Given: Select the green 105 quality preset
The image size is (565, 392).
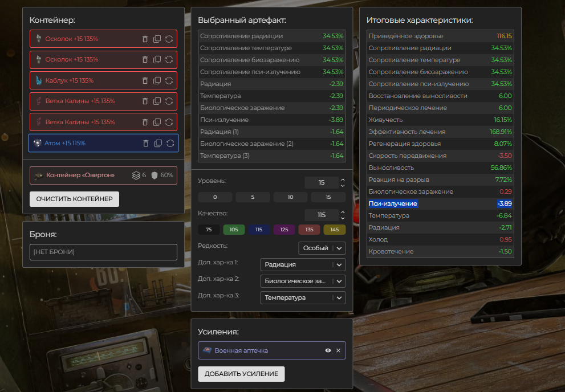Looking at the screenshot, I should pyautogui.click(x=234, y=229).
